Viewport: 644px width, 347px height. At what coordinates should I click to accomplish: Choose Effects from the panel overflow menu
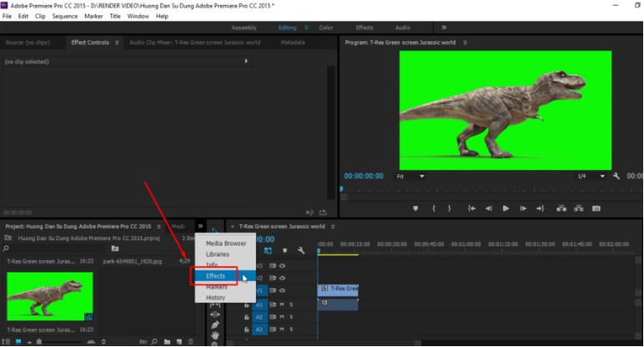tap(215, 275)
